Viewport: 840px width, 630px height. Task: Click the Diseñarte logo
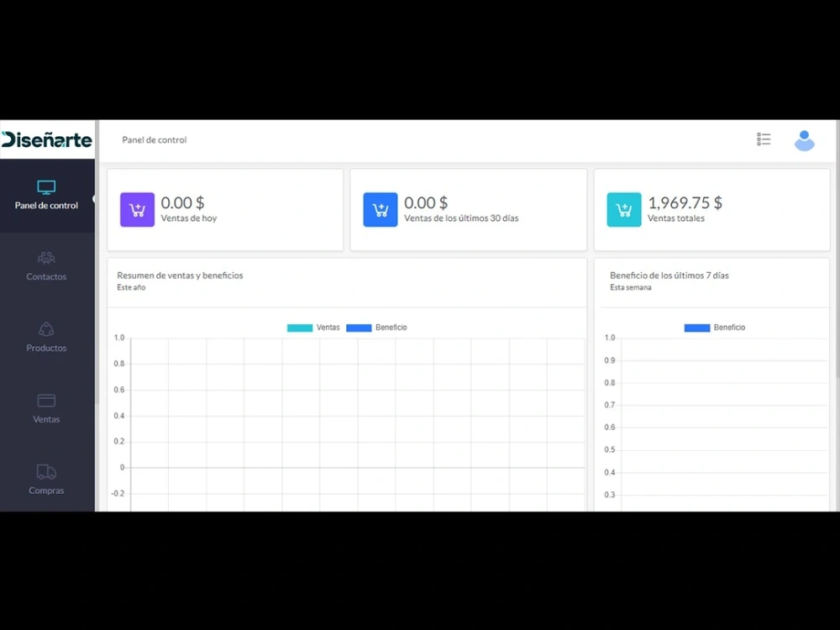coord(46,139)
